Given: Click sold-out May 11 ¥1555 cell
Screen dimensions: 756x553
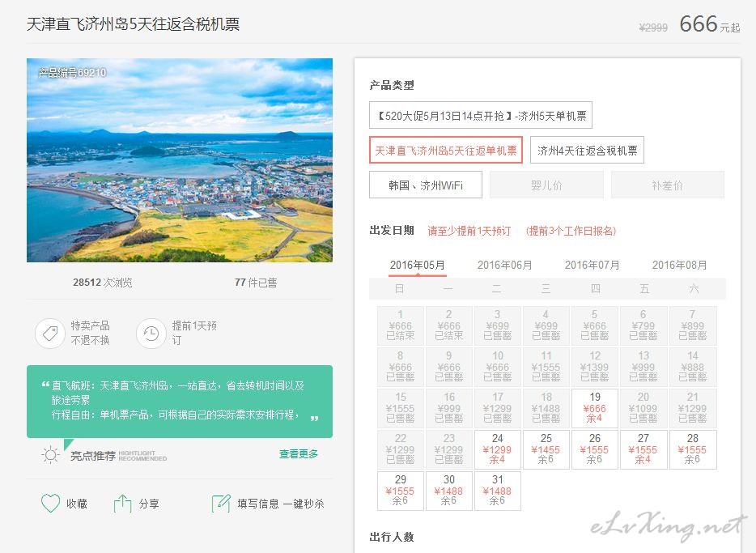Looking at the screenshot, I should coord(546,367).
